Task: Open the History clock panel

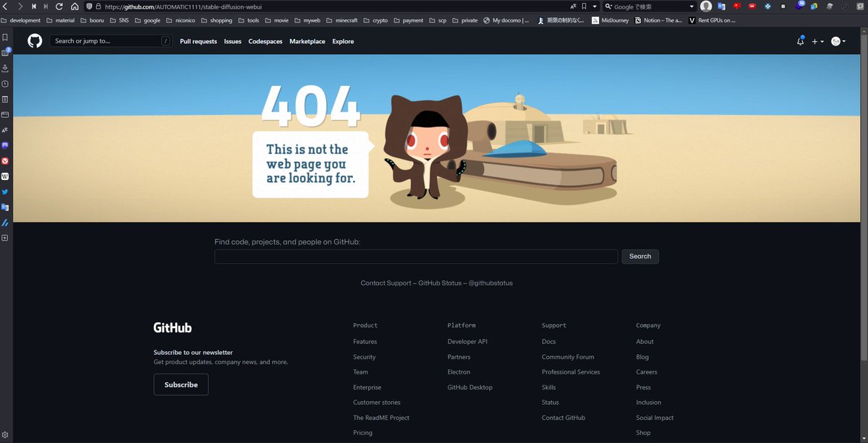Action: point(5,84)
